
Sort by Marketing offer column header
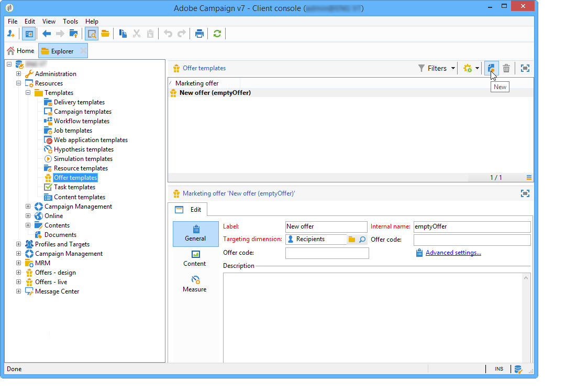coord(204,83)
